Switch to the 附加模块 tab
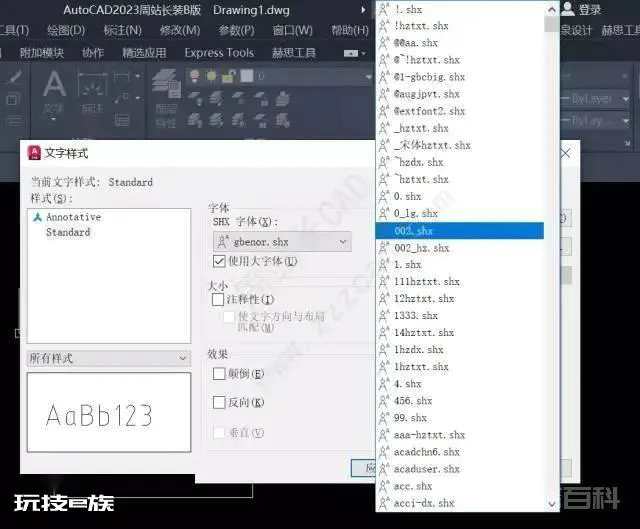The width and height of the screenshot is (640, 529). pos(42,53)
